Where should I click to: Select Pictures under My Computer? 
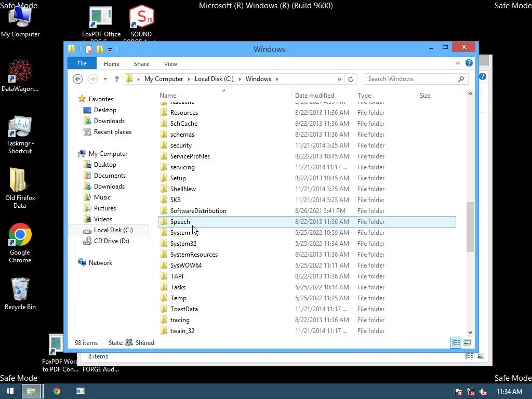click(105, 208)
